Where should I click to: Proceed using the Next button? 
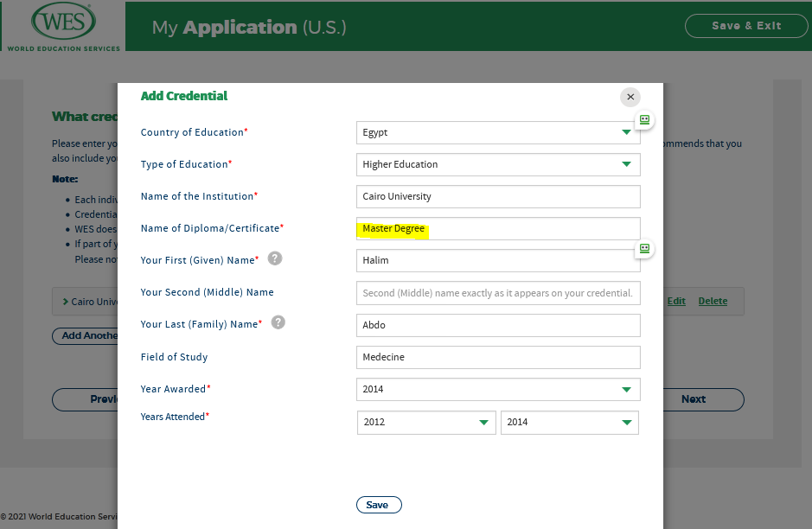(693, 399)
